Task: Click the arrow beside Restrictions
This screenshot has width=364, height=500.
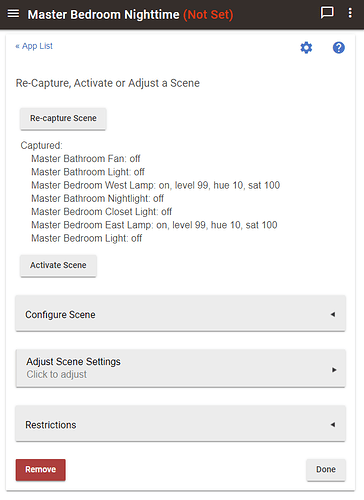Action: pos(333,425)
